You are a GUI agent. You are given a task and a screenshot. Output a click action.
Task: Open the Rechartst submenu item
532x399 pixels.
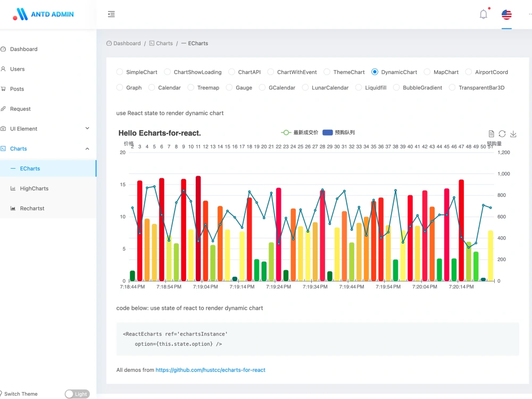tap(48, 209)
